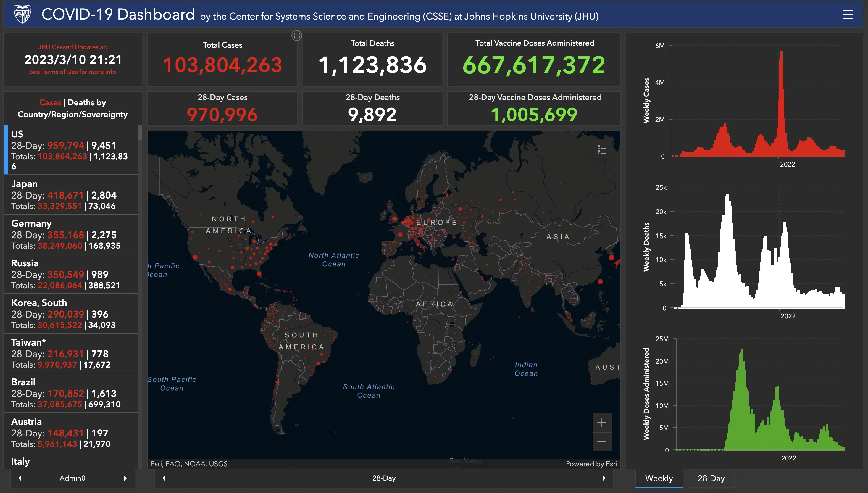Click the Powered by Esri link
Screen dimensions: 868x493
(x=591, y=464)
